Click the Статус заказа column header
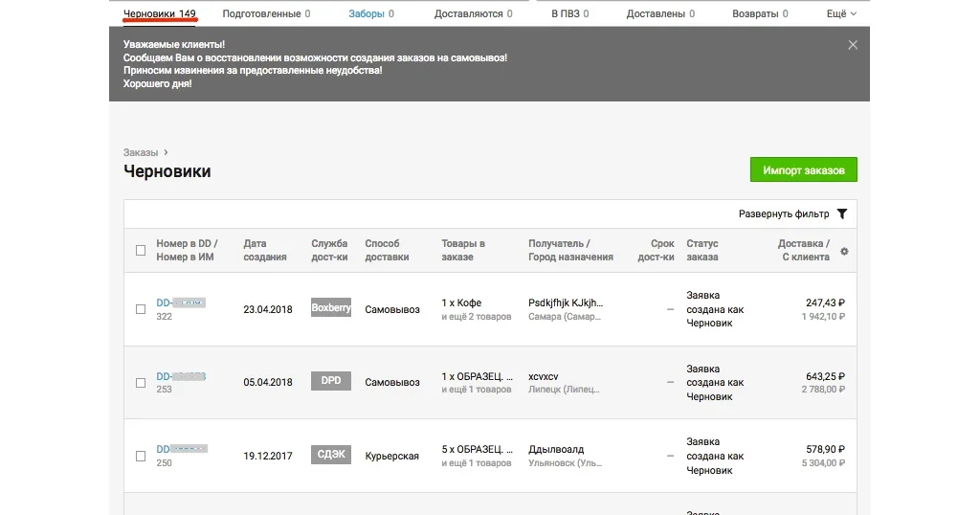Screen dimensions: 980x515 coord(702,250)
